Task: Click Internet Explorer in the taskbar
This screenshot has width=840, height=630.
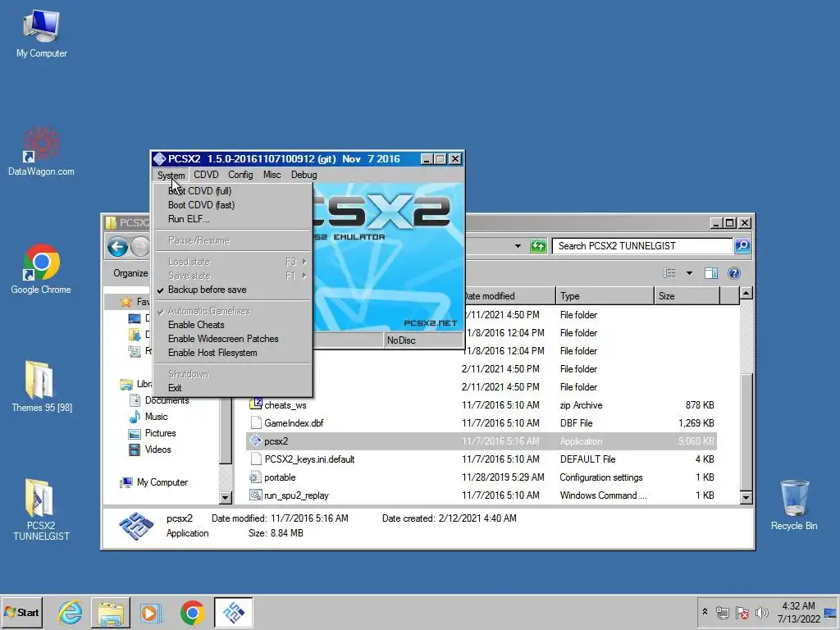Action: pyautogui.click(x=71, y=612)
